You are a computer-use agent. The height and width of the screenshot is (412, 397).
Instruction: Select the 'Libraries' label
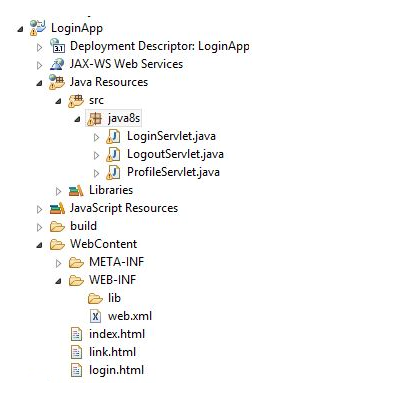111,190
